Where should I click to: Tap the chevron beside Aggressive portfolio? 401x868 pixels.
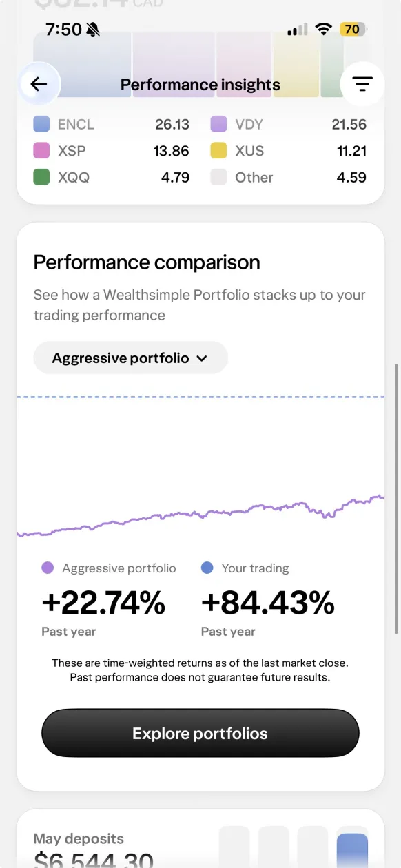tap(202, 358)
